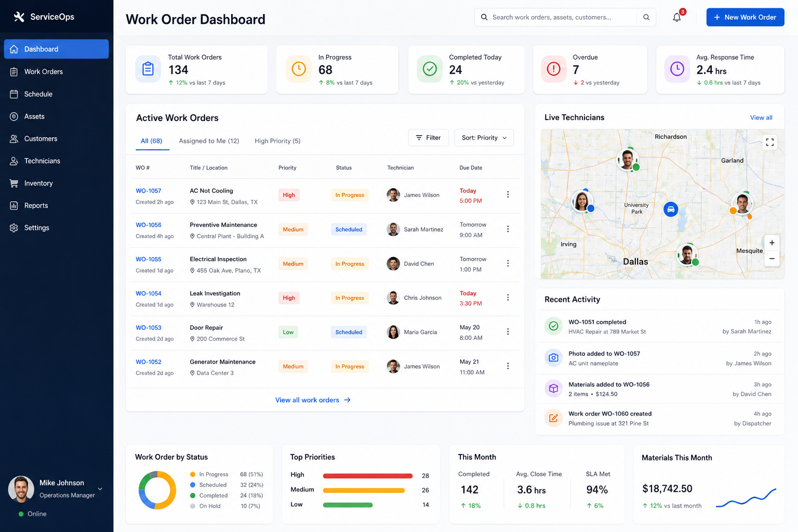Expand Mike Johnson user menu chevron
Screen dimensions: 798x532
(x=100, y=489)
